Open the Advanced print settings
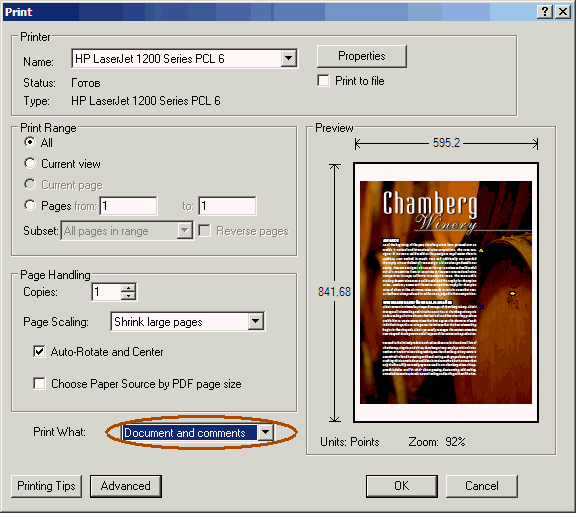 pyautogui.click(x=126, y=486)
